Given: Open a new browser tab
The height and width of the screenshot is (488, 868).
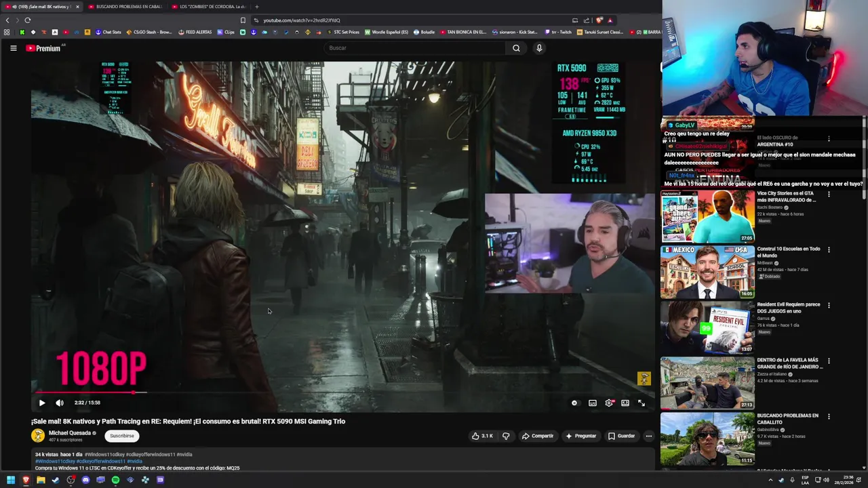Looking at the screenshot, I should (256, 7).
